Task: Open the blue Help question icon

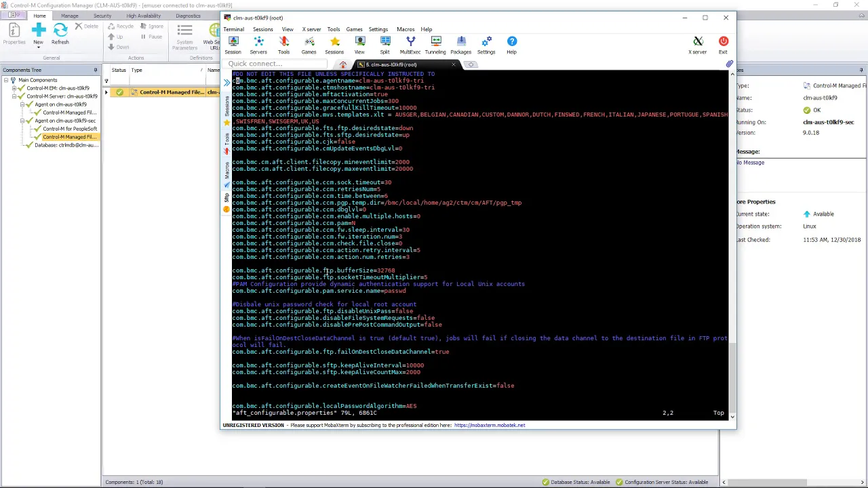Action: [x=512, y=45]
